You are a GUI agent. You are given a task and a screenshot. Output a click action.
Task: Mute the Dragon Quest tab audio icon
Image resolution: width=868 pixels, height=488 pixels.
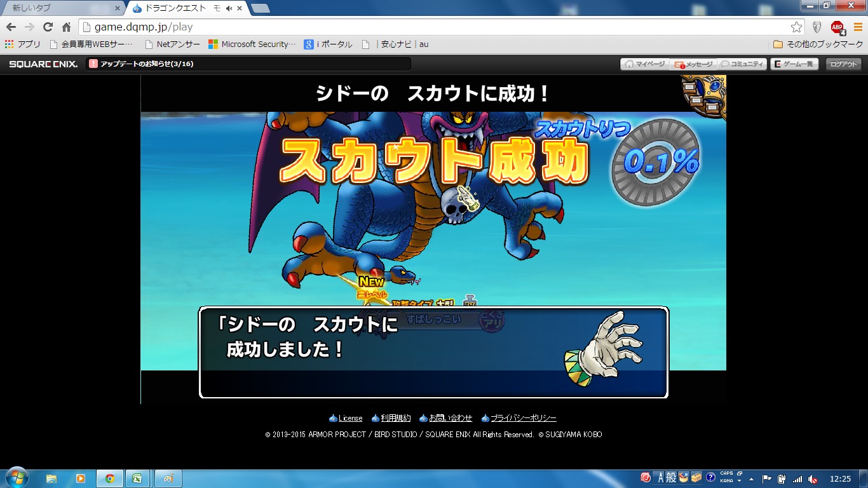point(229,8)
